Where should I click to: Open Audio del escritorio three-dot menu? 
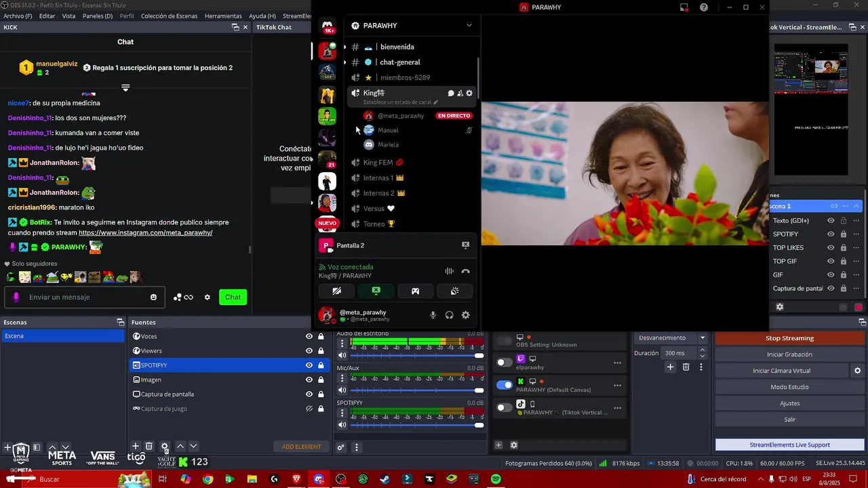[342, 344]
